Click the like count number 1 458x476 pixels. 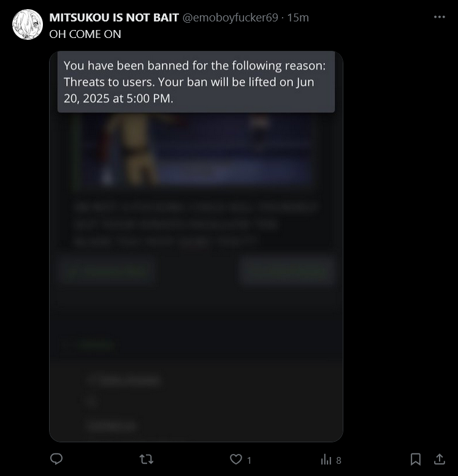point(249,461)
